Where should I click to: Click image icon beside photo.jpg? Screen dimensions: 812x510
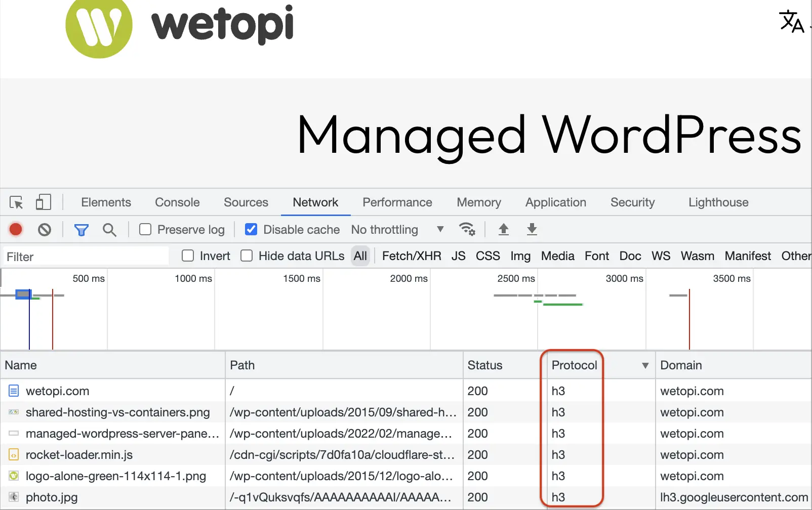[x=14, y=497]
